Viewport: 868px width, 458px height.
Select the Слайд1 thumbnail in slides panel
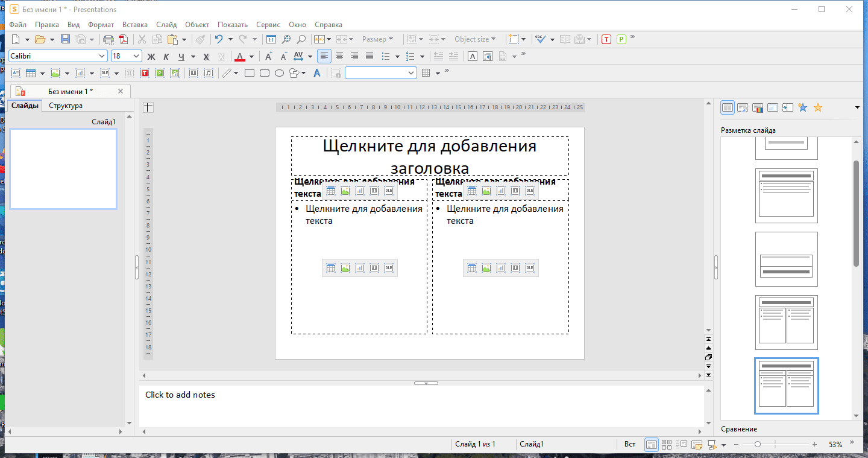(x=63, y=169)
